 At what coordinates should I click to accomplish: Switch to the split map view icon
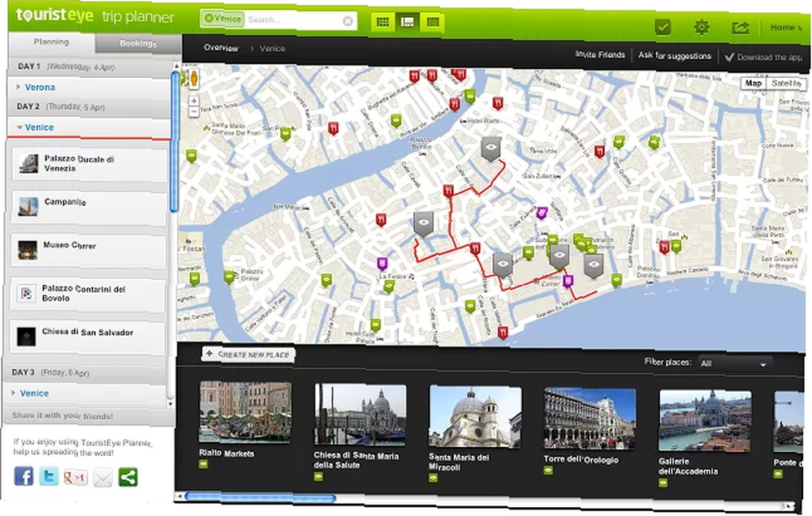408,22
